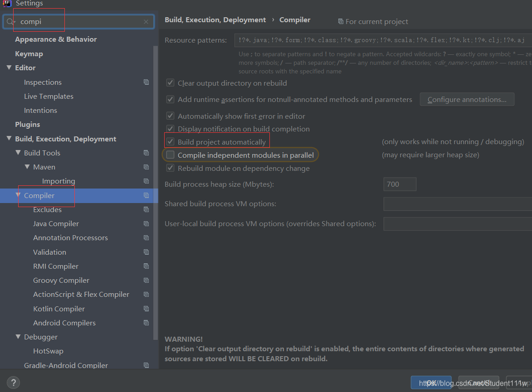Open help with question mark button
The image size is (532, 392).
coord(13,383)
